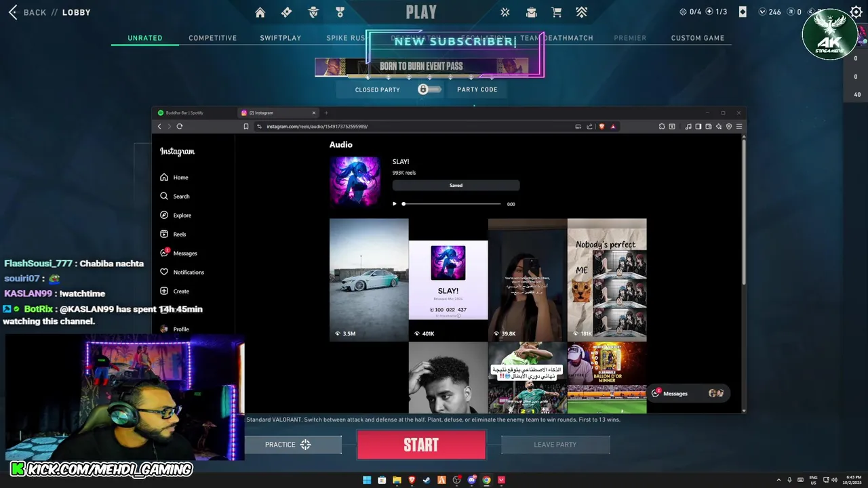
Task: Switch to the Buddha-Bar Spotify browser tab
Action: (195, 113)
